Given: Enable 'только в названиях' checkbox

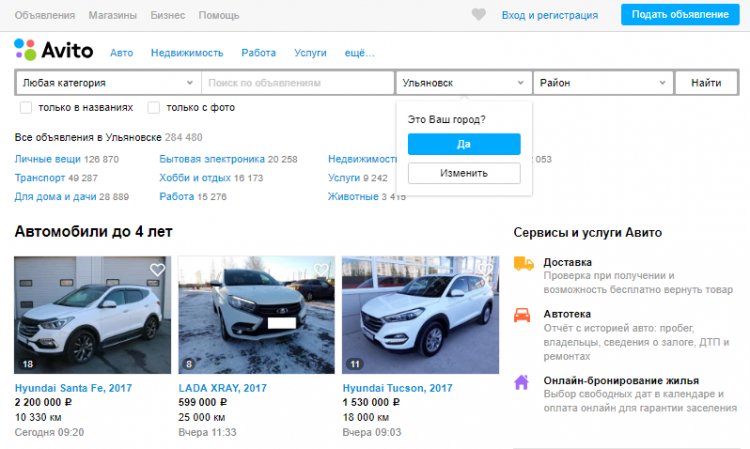Looking at the screenshot, I should (26, 108).
